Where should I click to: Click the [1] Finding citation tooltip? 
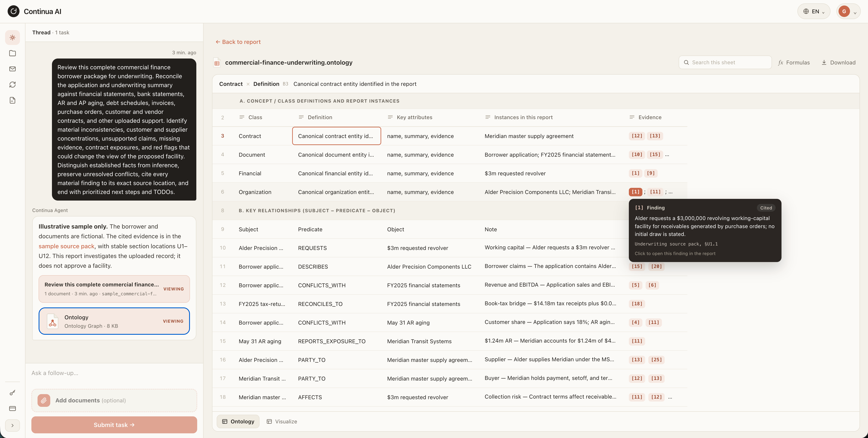coord(705,230)
